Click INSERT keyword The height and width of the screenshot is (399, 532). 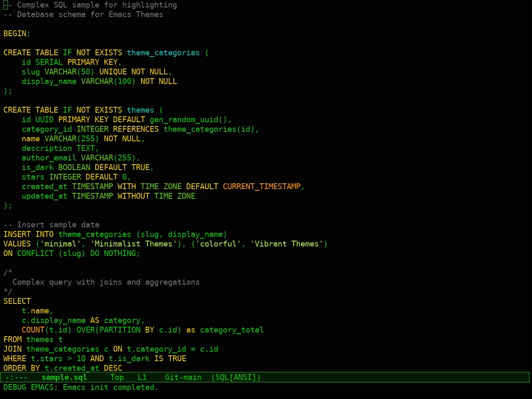[x=17, y=234]
